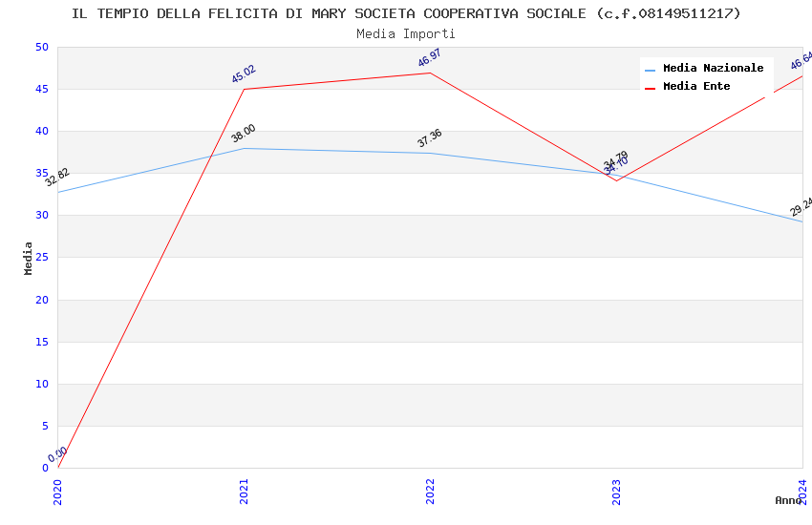Click the Media Importi subtitle
The image size is (812, 525).
coord(406,33)
